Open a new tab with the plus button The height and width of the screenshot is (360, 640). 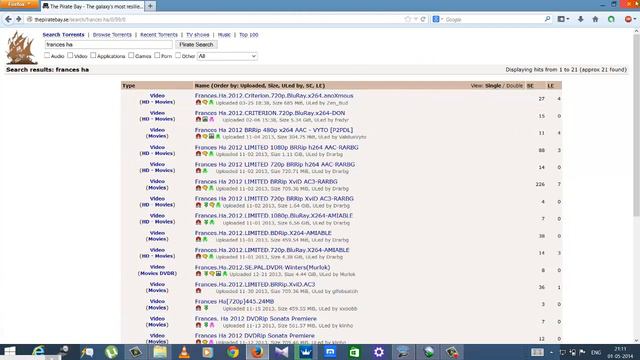[150, 6]
